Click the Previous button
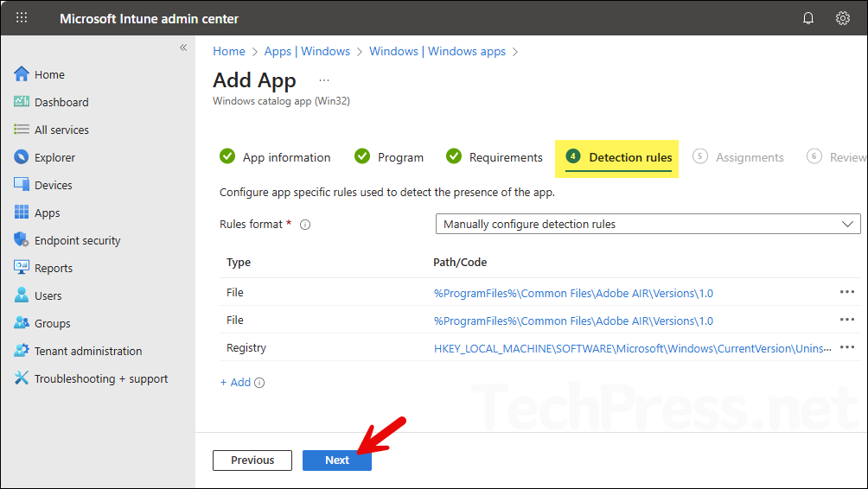 click(252, 460)
